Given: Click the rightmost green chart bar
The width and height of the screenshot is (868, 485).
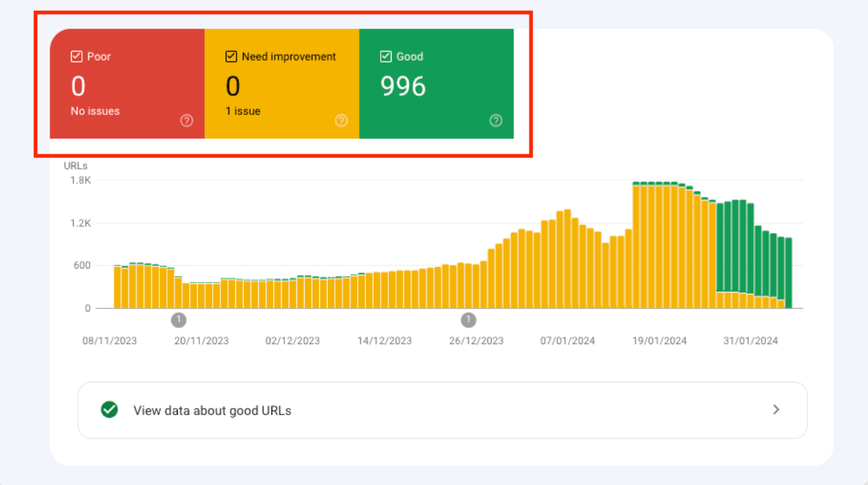Looking at the screenshot, I should 788,273.
